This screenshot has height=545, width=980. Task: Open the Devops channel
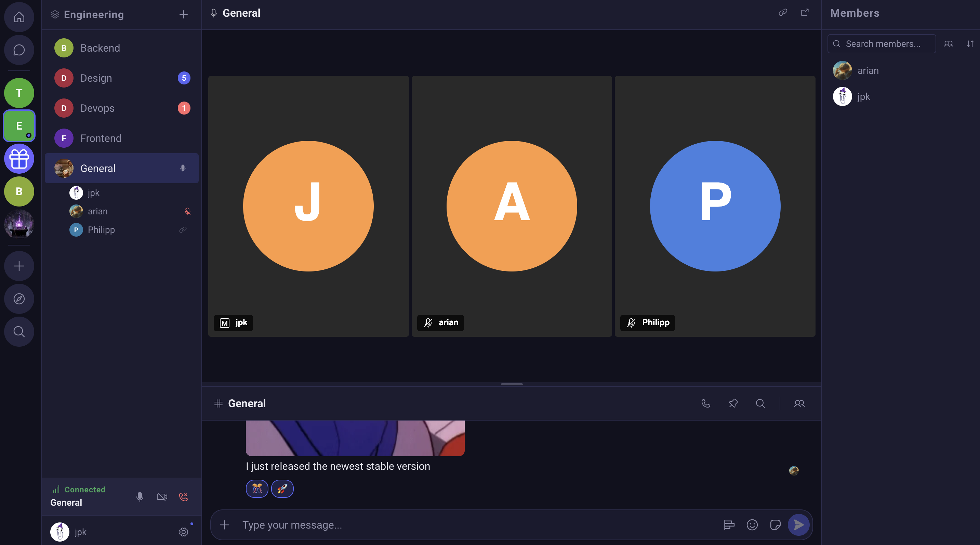coord(122,108)
